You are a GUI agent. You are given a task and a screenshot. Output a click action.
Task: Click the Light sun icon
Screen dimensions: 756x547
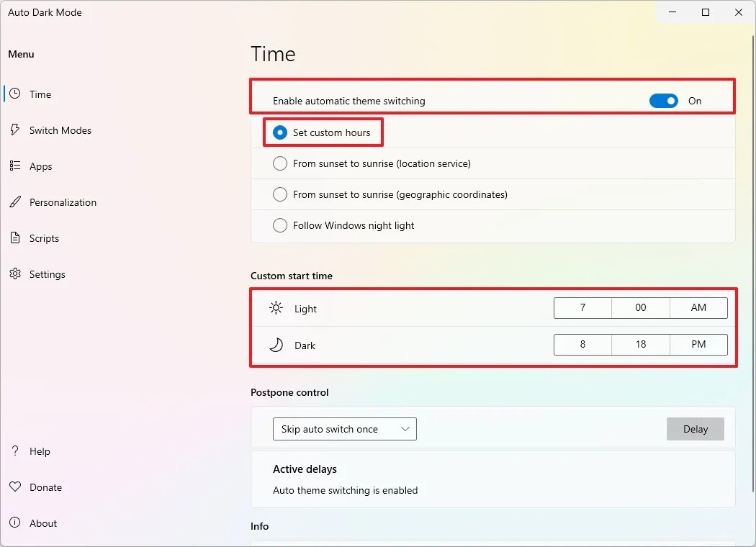point(275,307)
